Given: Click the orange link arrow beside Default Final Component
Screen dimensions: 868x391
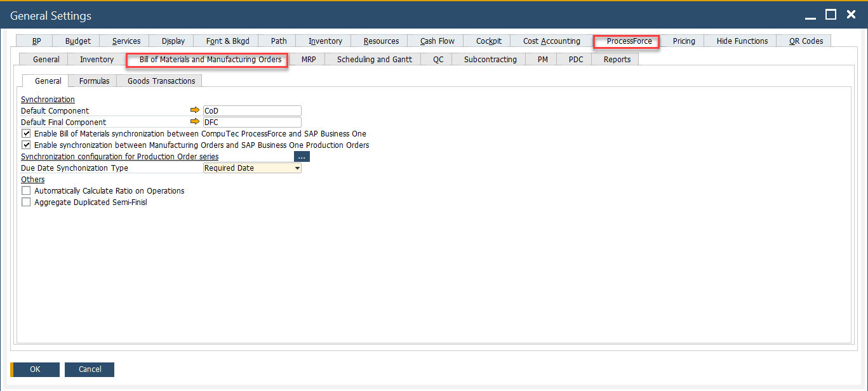Looking at the screenshot, I should click(x=195, y=121).
